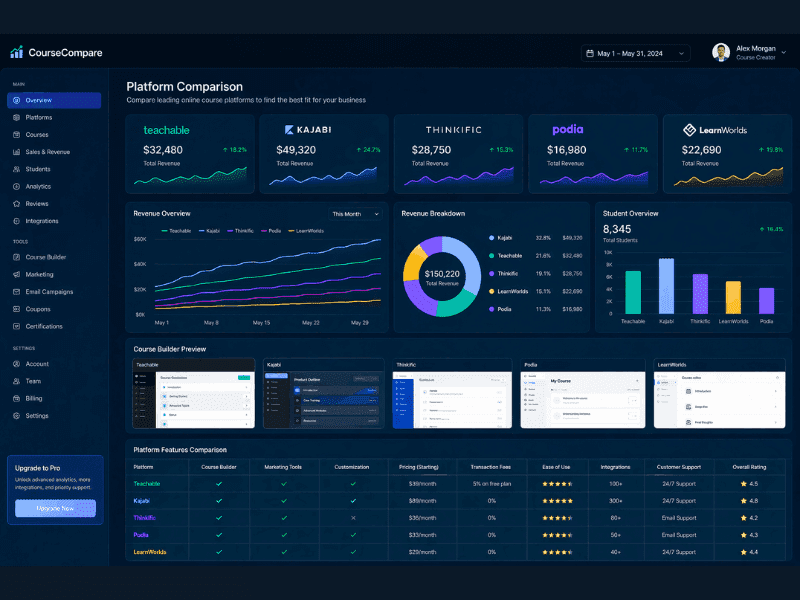Click the Settings gear icon in sidebar
This screenshot has width=800, height=600.
[16, 416]
